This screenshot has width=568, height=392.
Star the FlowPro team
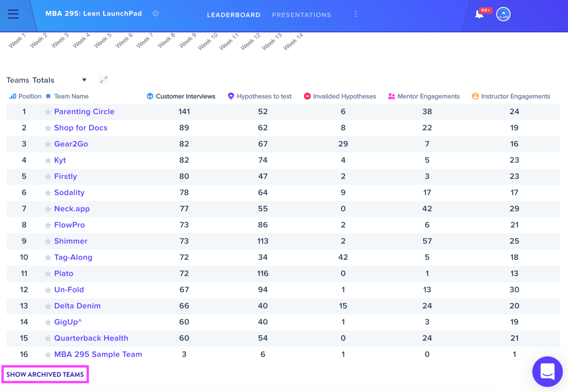pyautogui.click(x=48, y=225)
